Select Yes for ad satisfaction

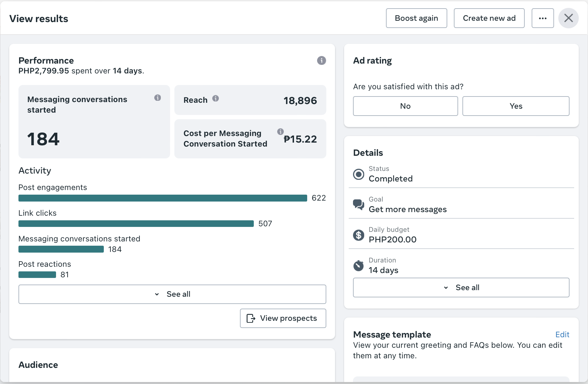pyautogui.click(x=516, y=106)
